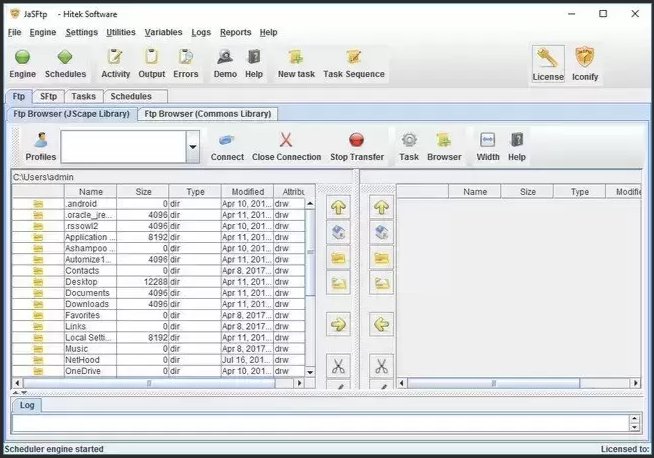Click the Help icon in FTP toolbar
The height and width of the screenshot is (458, 654).
tap(517, 140)
